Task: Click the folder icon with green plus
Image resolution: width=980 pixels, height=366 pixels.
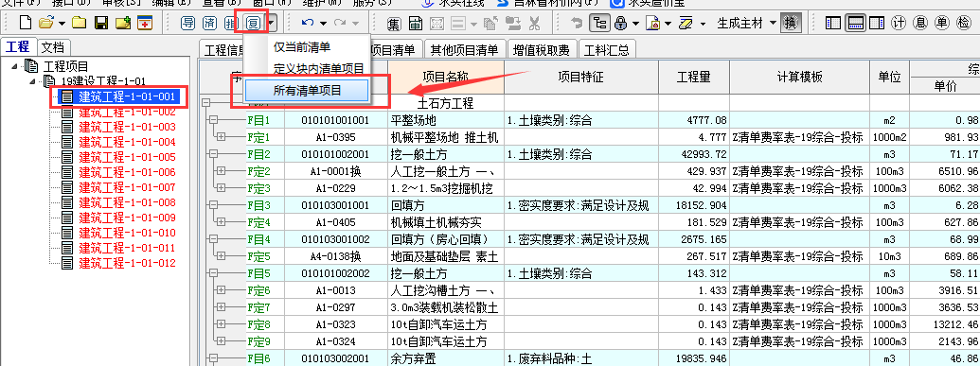Action: [124, 24]
